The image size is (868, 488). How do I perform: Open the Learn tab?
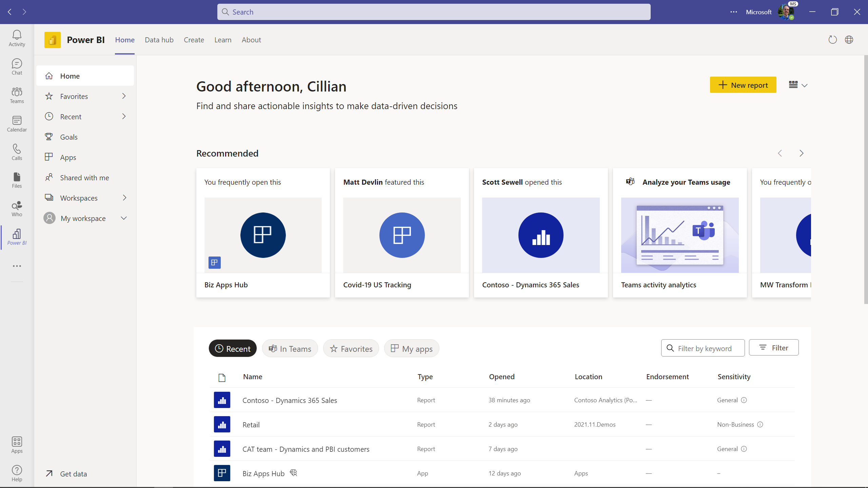coord(223,40)
